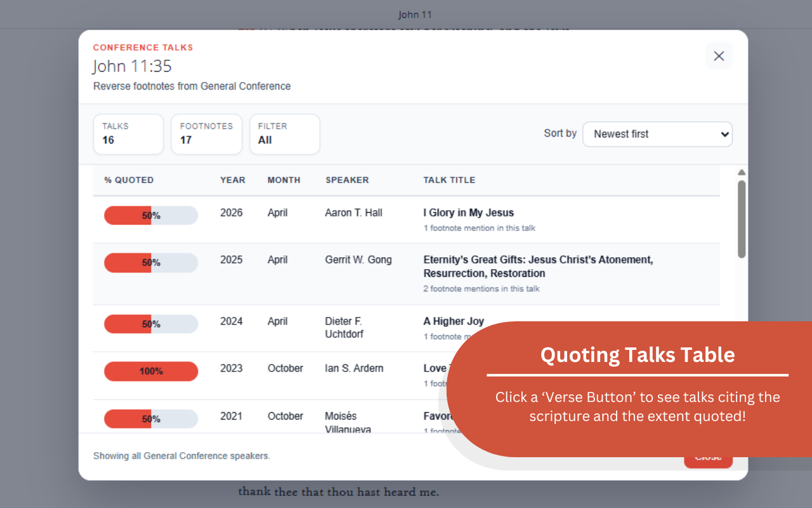Click speaker Ian S. Ardern
The height and width of the screenshot is (508, 812).
pyautogui.click(x=354, y=368)
